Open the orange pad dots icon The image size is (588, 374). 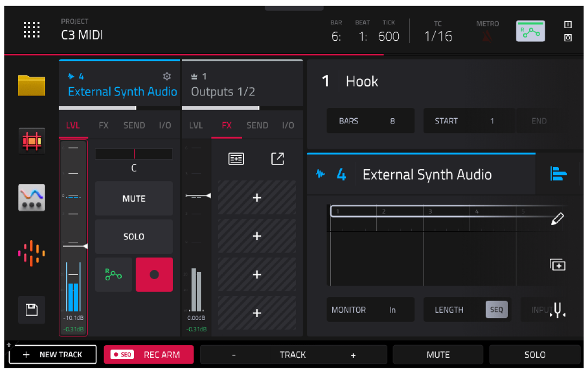[x=32, y=254]
